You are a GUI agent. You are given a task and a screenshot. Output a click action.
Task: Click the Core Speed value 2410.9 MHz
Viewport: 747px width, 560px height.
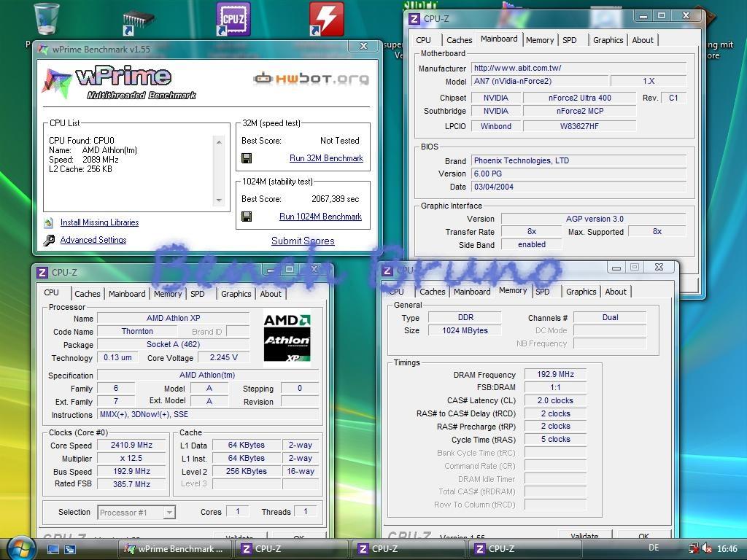pos(131,446)
